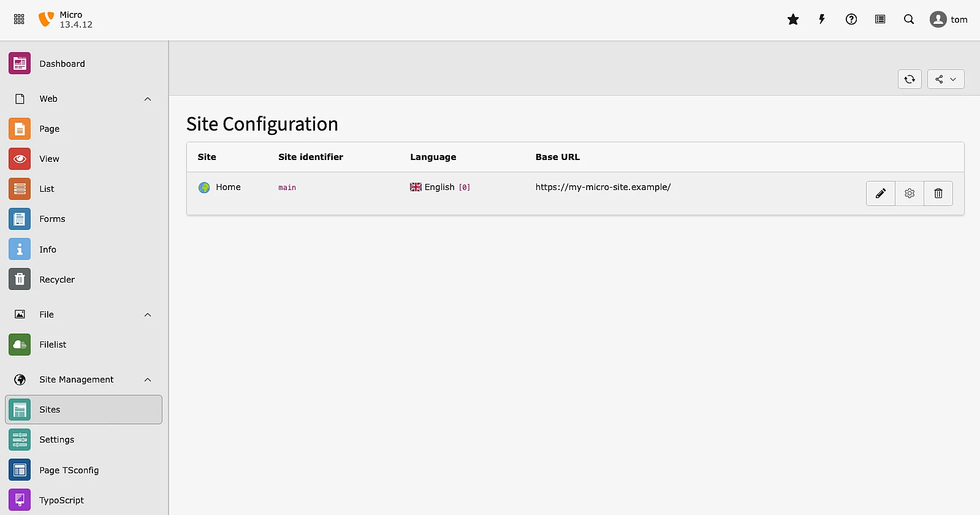
Task: Open the flush caches lightning icon
Action: pos(822,20)
